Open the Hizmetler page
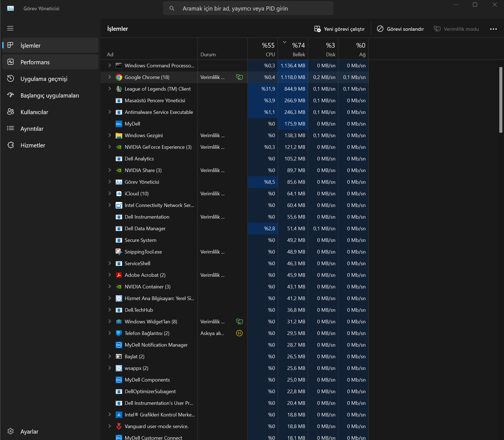 [x=50, y=145]
